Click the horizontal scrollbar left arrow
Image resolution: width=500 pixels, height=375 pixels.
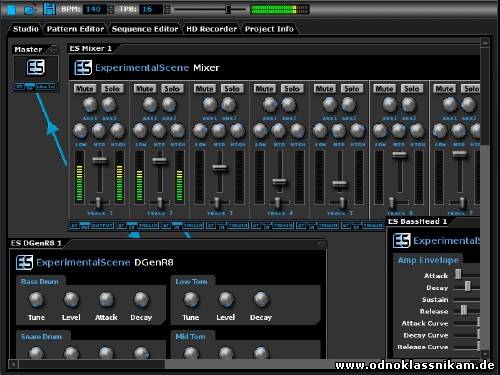coord(13,364)
